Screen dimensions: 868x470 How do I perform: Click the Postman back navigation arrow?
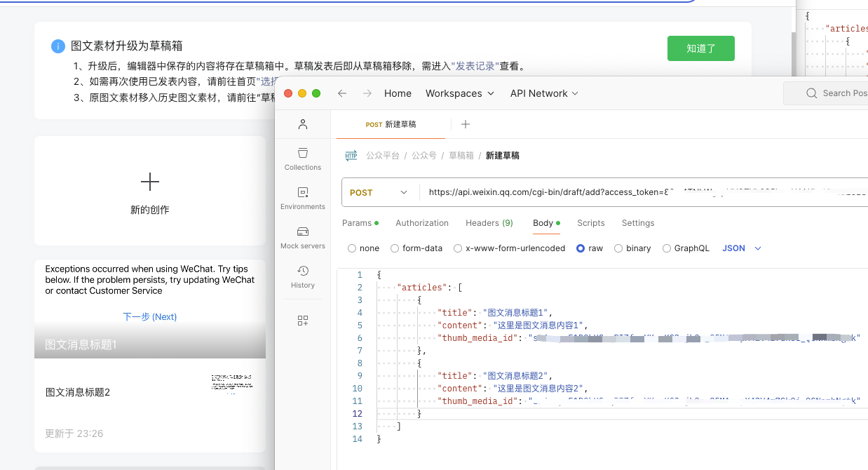pyautogui.click(x=342, y=93)
